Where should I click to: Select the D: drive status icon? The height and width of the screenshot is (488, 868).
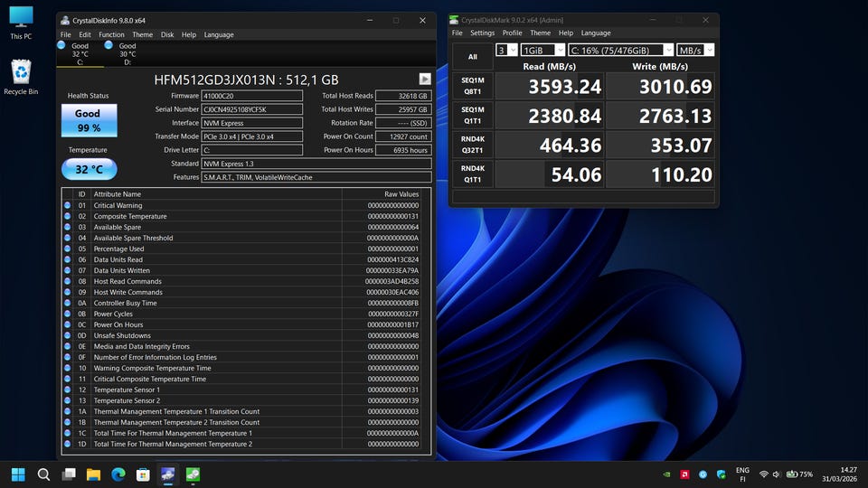[x=108, y=44]
